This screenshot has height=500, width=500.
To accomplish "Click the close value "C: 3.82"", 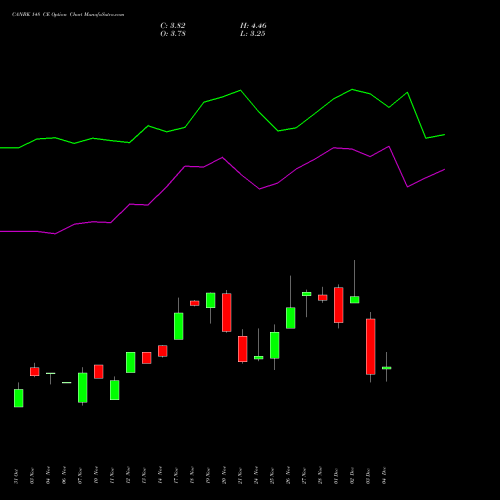I will 173,26.
